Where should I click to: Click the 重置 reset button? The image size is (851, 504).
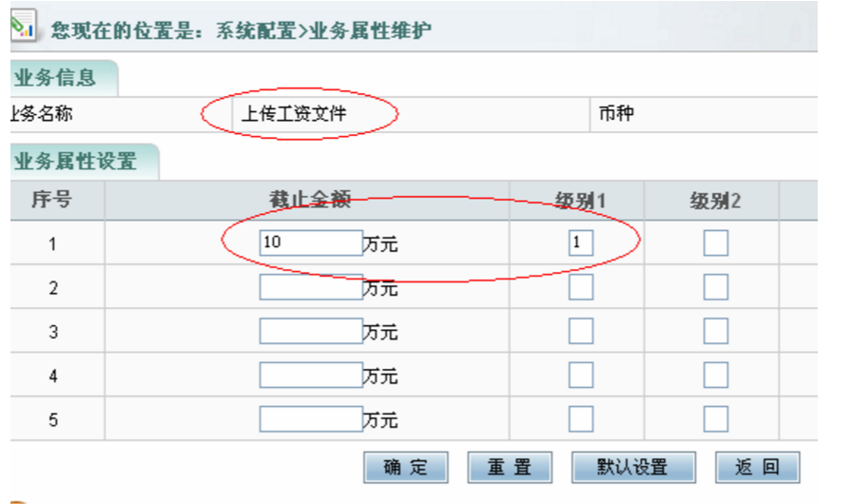tap(510, 467)
